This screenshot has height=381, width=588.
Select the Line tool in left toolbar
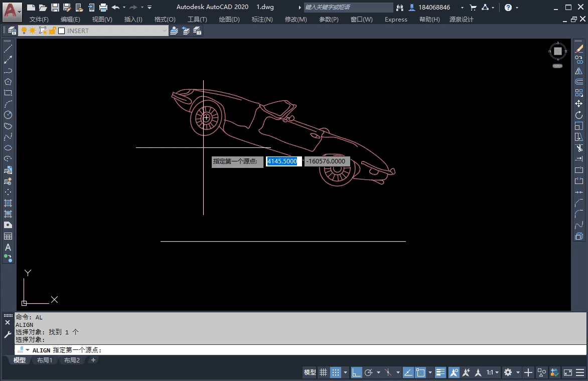coord(8,49)
